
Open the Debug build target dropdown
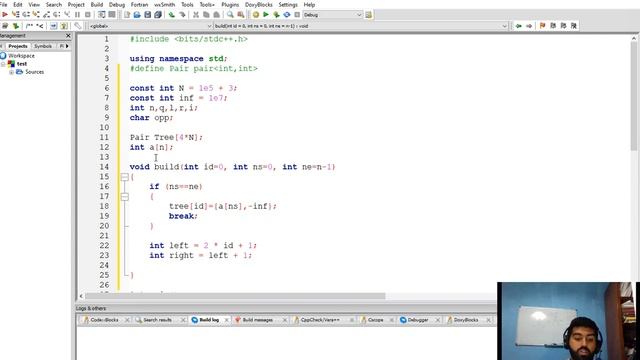pyautogui.click(x=332, y=15)
